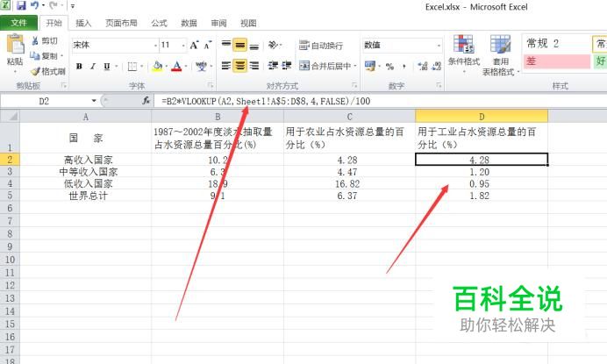Click the Save icon in quick access toolbar
Viewport: 607px width, 364px height.
(21, 6)
